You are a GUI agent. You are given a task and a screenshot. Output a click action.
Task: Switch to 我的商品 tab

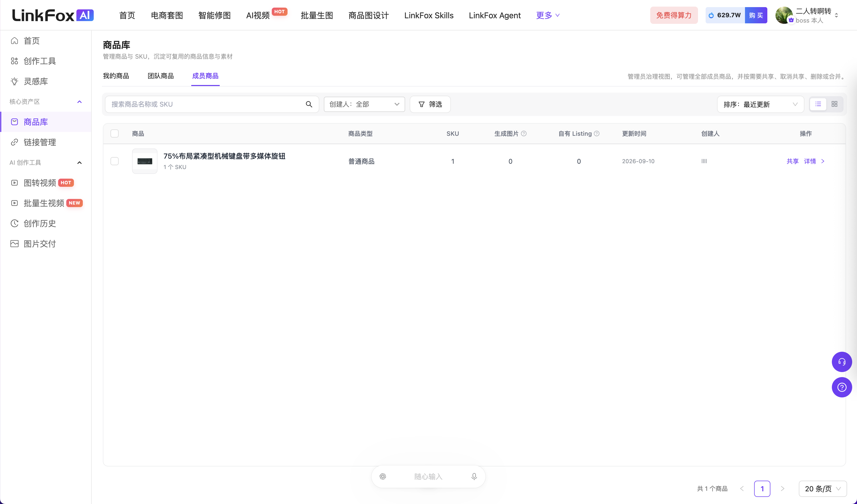tap(116, 76)
